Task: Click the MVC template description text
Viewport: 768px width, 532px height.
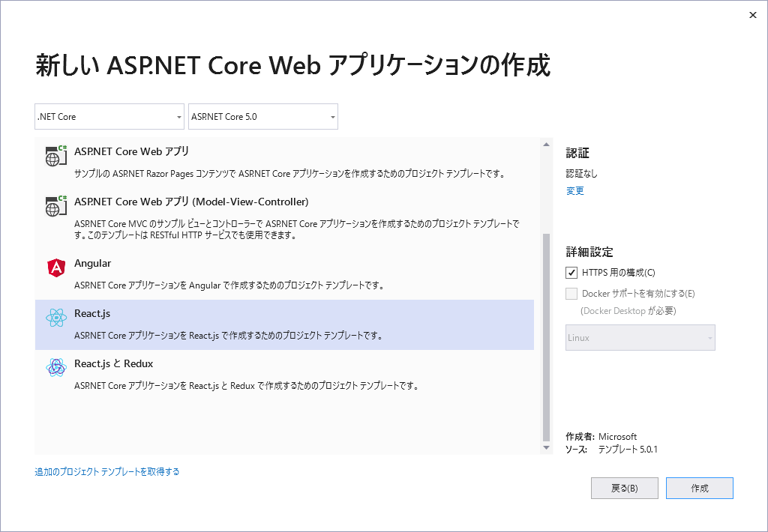Action: click(297, 229)
